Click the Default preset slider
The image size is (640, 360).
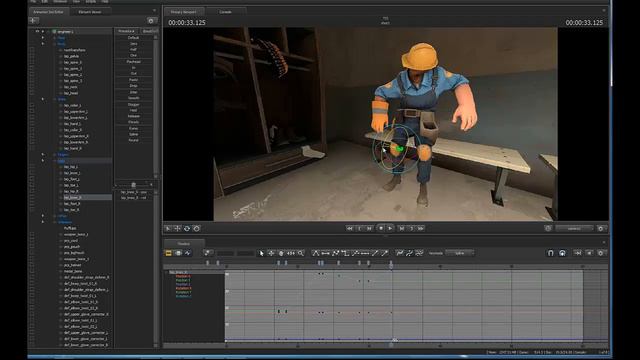[x=134, y=38]
